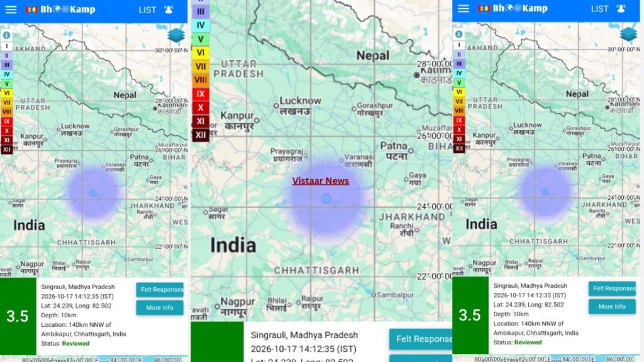
Task: Click intensity VII swatch in right legend
Action: (x=459, y=101)
